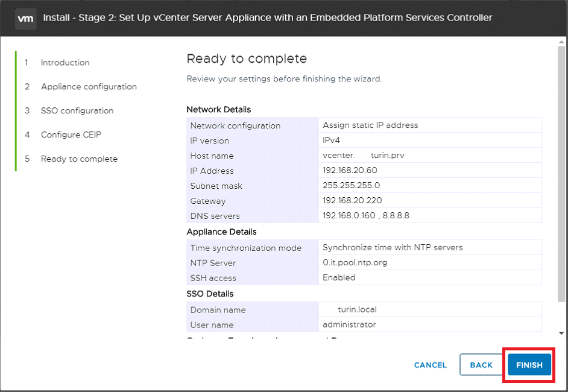This screenshot has height=392, width=568.
Task: Go back with the BACK button
Action: tap(481, 365)
